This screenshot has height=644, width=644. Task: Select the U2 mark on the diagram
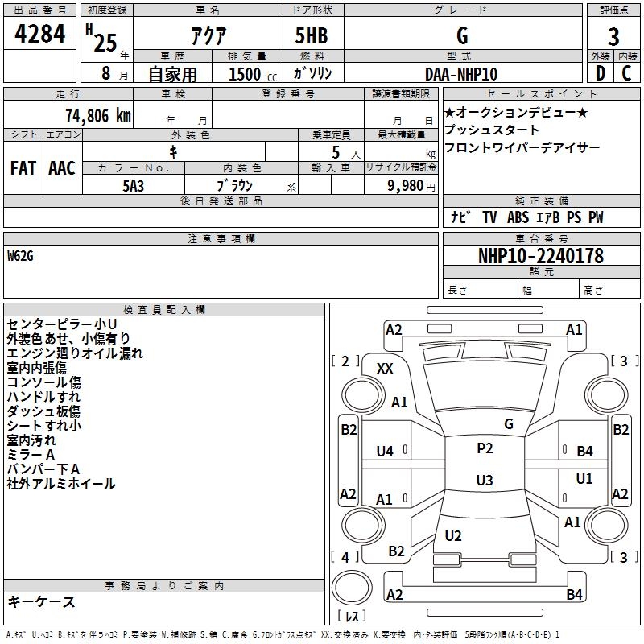(453, 536)
